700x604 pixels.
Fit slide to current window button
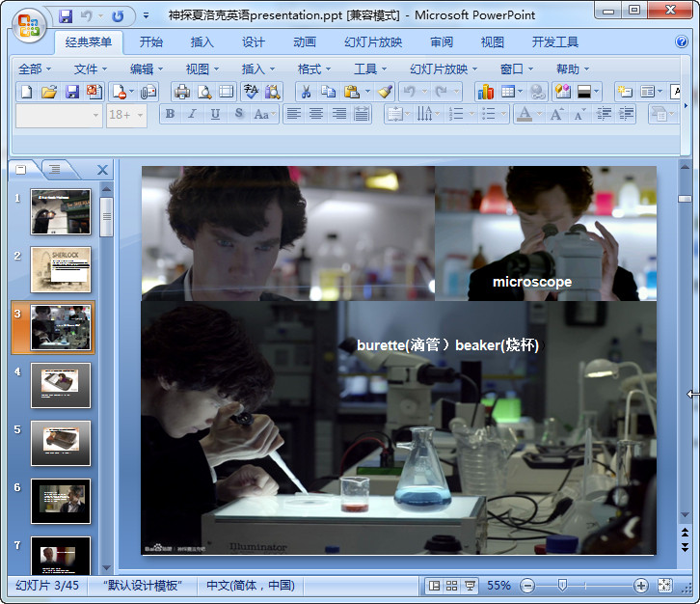pyautogui.click(x=664, y=586)
